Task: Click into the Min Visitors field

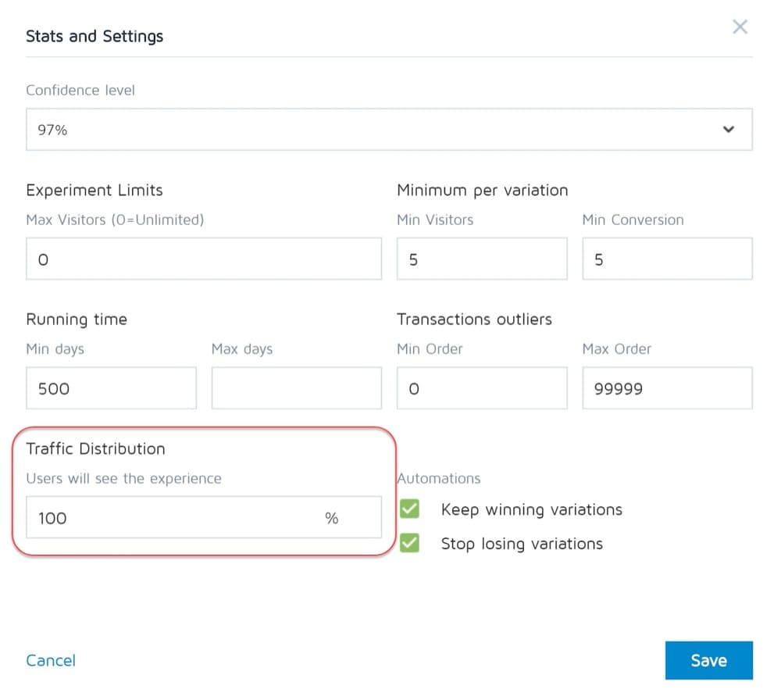Action: click(481, 259)
